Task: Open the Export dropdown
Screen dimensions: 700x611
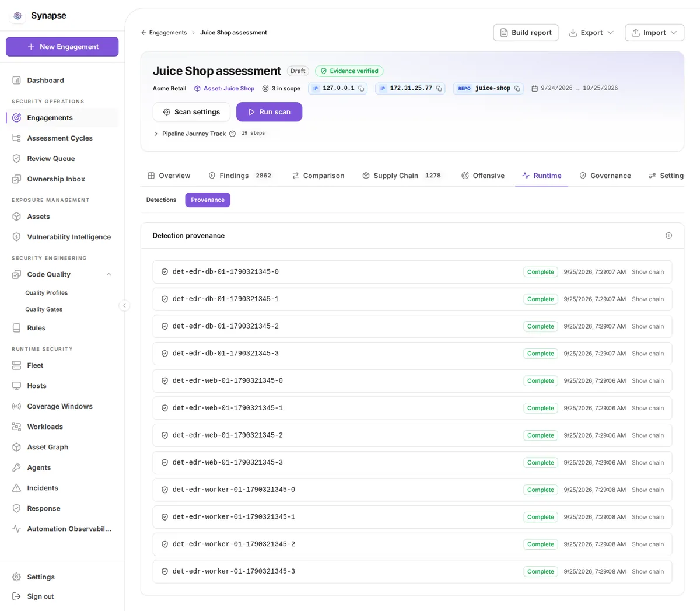Action: pos(591,33)
